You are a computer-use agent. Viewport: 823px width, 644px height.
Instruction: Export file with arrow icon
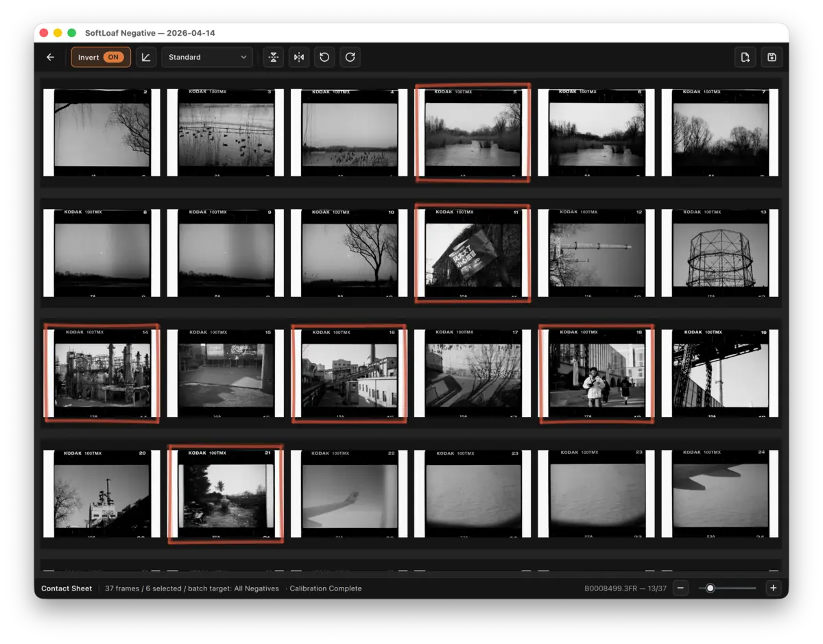click(x=746, y=58)
